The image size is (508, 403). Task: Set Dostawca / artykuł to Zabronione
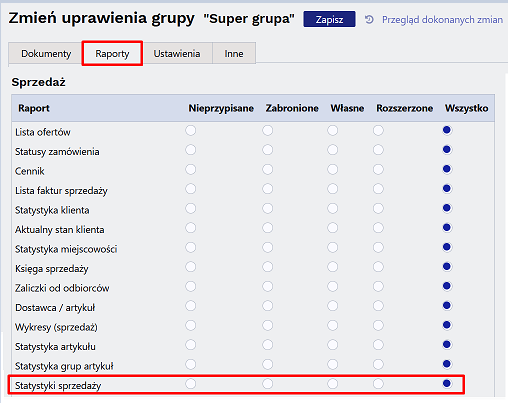click(267, 306)
